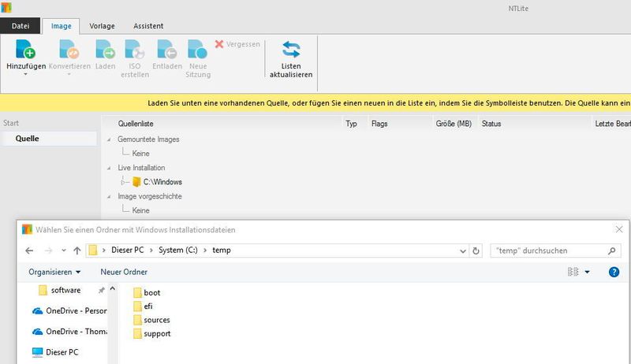Click the search magnifier icon
The width and height of the screenshot is (631, 364).
(612, 251)
